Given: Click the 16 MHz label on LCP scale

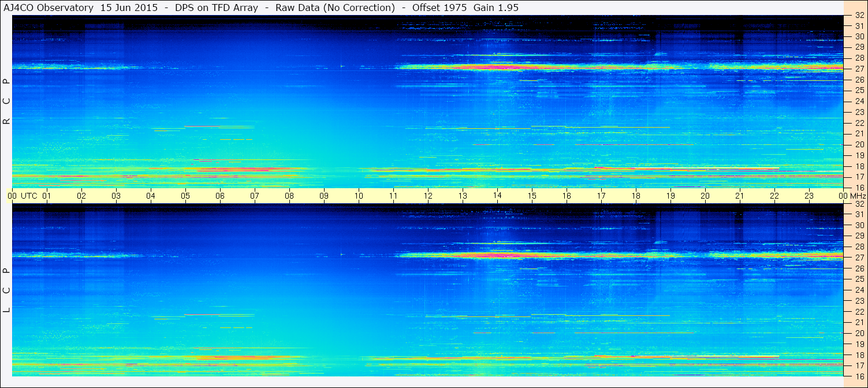Looking at the screenshot, I should (x=859, y=376).
